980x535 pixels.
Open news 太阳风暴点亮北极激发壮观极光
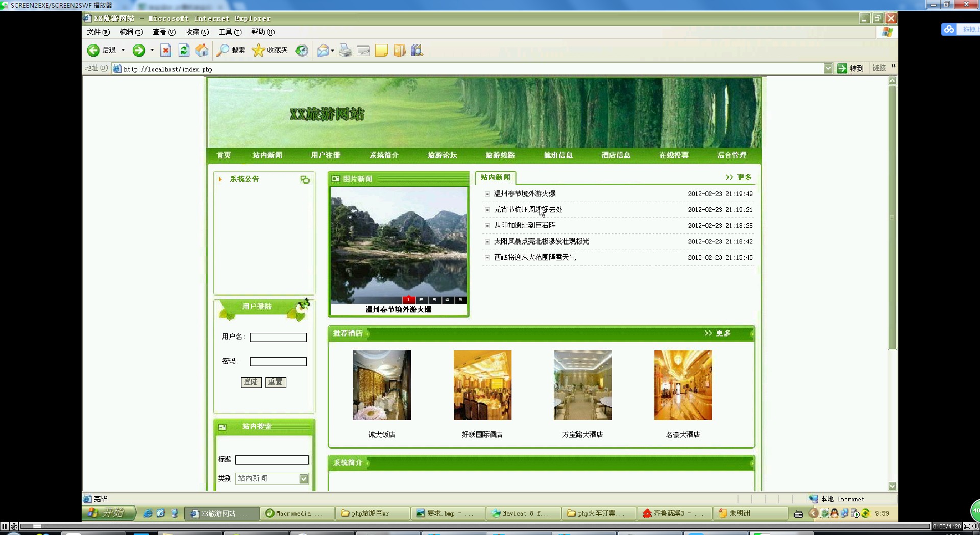[x=542, y=241]
